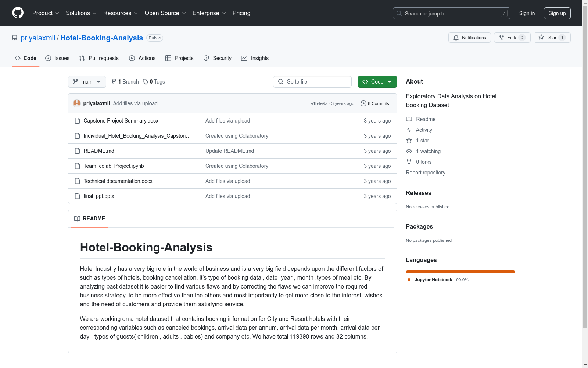Open the main branch selector
This screenshot has width=588, height=368.
[x=87, y=82]
